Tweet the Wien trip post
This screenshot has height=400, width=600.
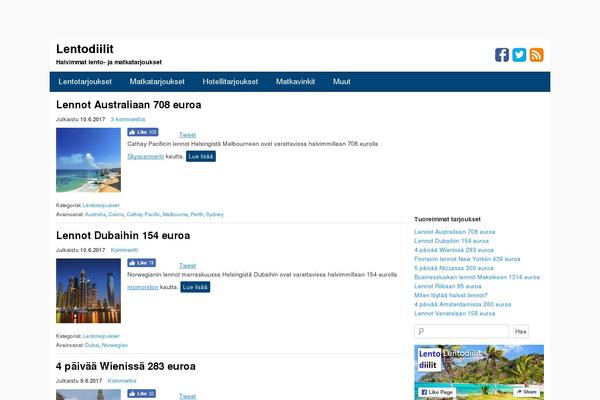[188, 396]
